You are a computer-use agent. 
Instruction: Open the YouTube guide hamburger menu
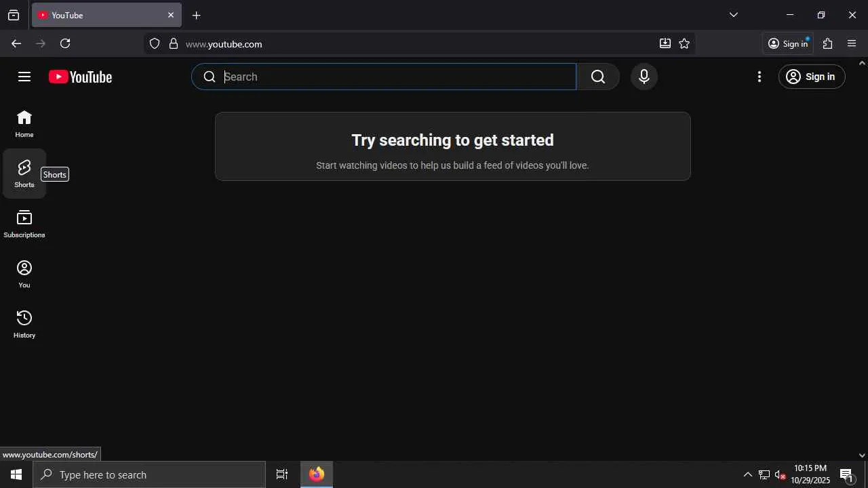pyautogui.click(x=24, y=77)
